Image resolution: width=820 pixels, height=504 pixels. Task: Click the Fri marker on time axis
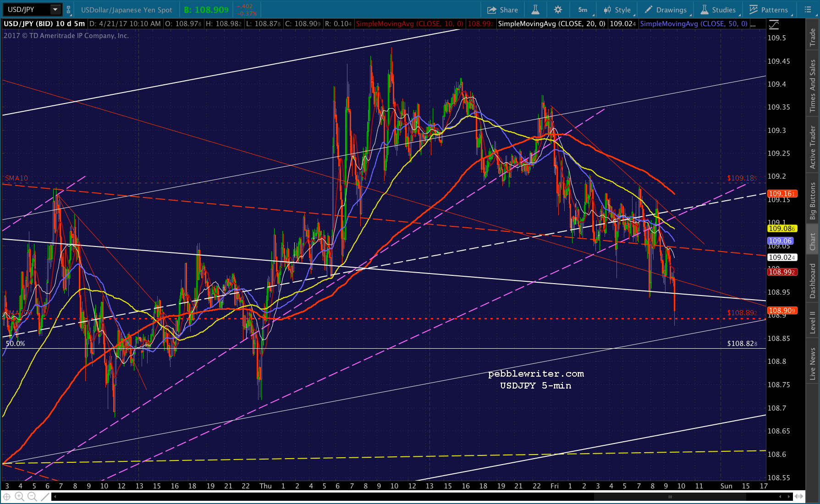[555, 486]
